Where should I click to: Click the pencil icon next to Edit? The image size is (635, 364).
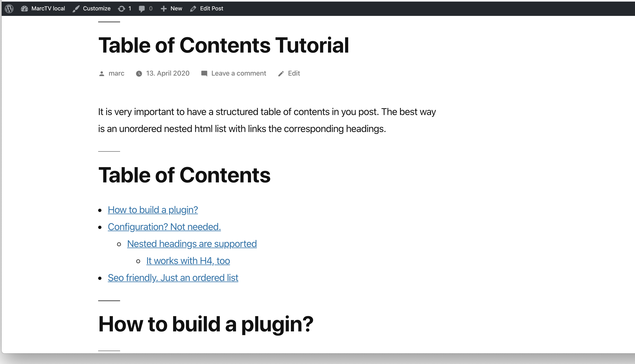point(281,74)
